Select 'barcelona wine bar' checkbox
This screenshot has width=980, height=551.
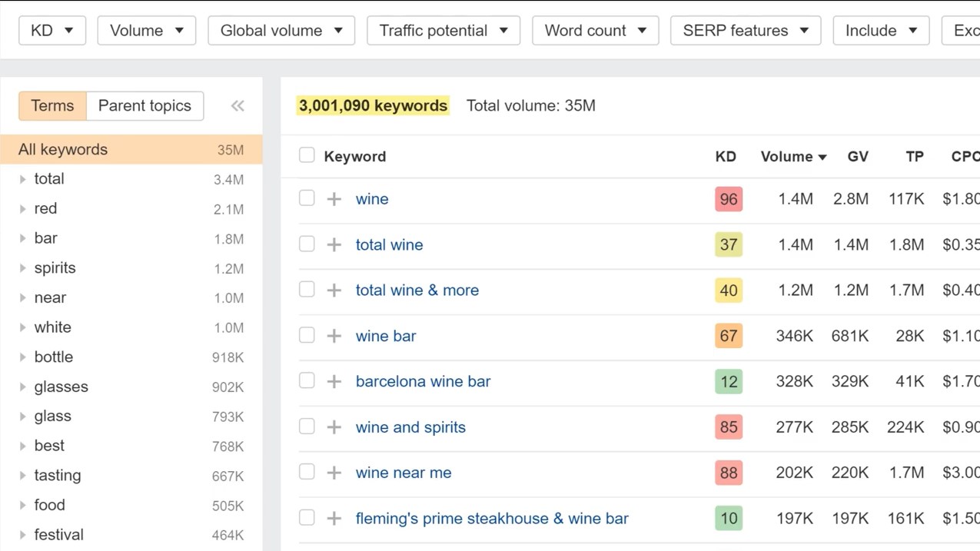click(x=307, y=380)
